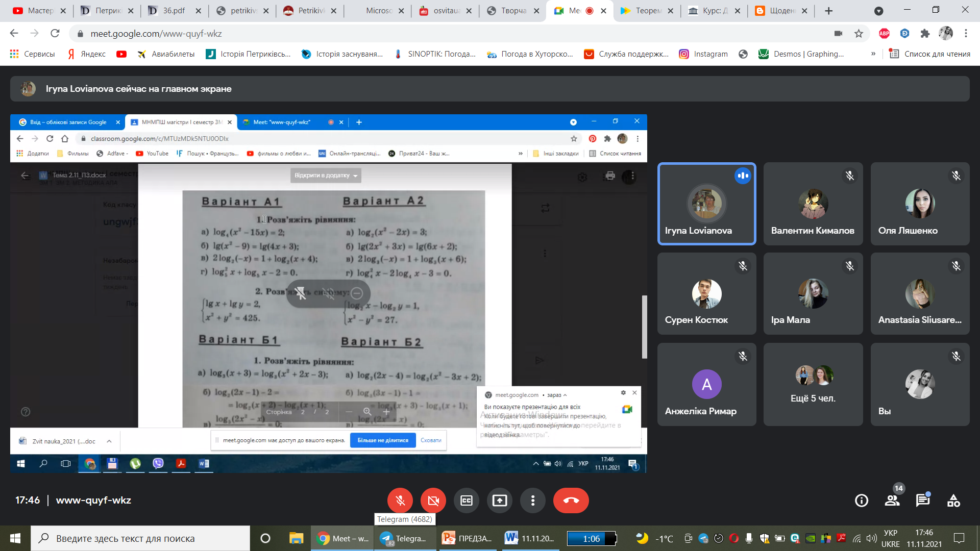This screenshot has height=551, width=980.
Task: Open Activities shapes icon
Action: [953, 500]
